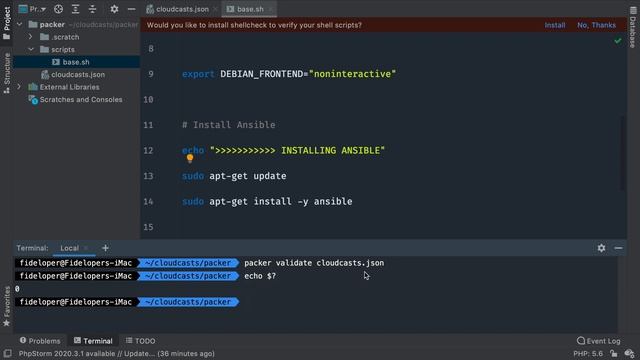Add a new terminal session with plus
Viewport: 640px width, 360px height.
[105, 248]
